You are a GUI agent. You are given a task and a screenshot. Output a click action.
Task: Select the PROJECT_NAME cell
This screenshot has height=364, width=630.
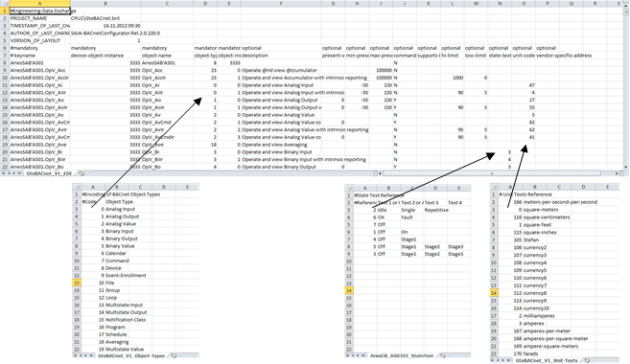tap(39, 18)
